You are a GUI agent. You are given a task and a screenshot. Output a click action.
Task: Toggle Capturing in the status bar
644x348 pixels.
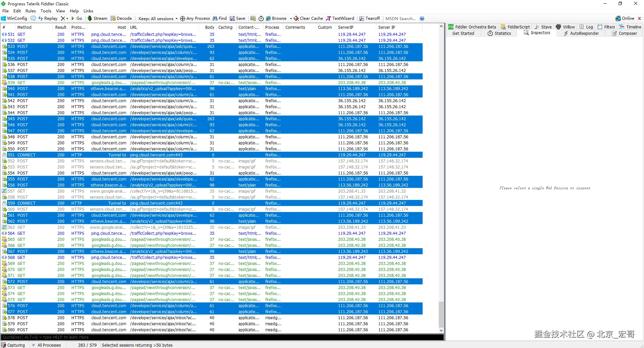[13, 345]
